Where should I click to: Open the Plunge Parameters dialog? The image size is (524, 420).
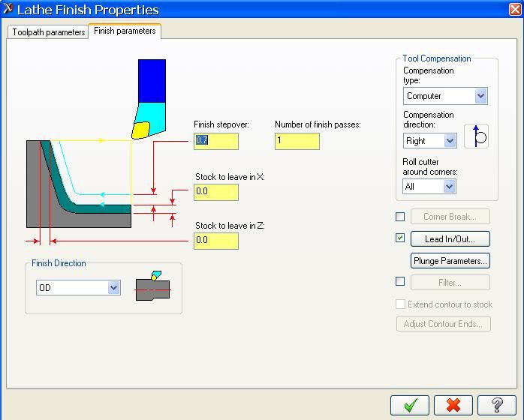(450, 261)
